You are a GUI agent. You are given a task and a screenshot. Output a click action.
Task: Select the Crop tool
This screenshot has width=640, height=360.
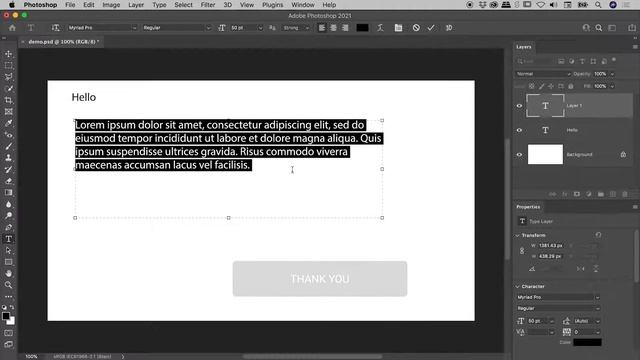(x=9, y=100)
